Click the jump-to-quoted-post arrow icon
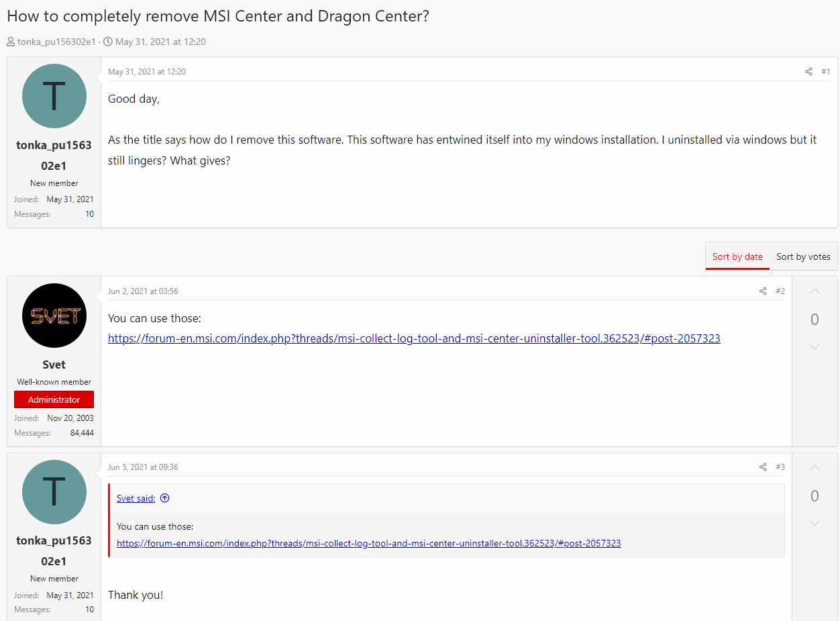Screen dimensions: 840x621 point(165,498)
